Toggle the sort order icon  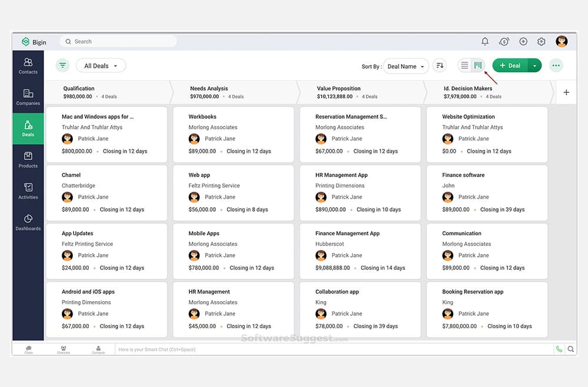pyautogui.click(x=440, y=66)
